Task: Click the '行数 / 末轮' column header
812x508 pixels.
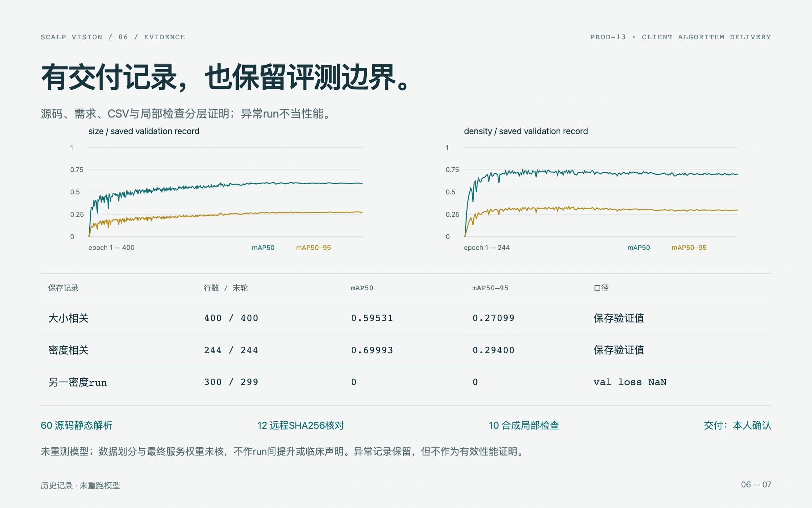Action: click(x=226, y=288)
